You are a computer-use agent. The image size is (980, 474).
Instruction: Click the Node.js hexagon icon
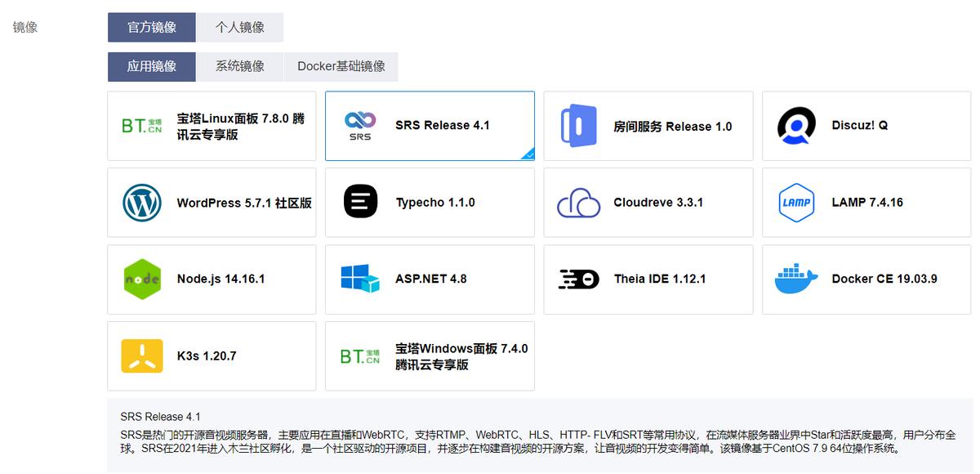click(142, 279)
